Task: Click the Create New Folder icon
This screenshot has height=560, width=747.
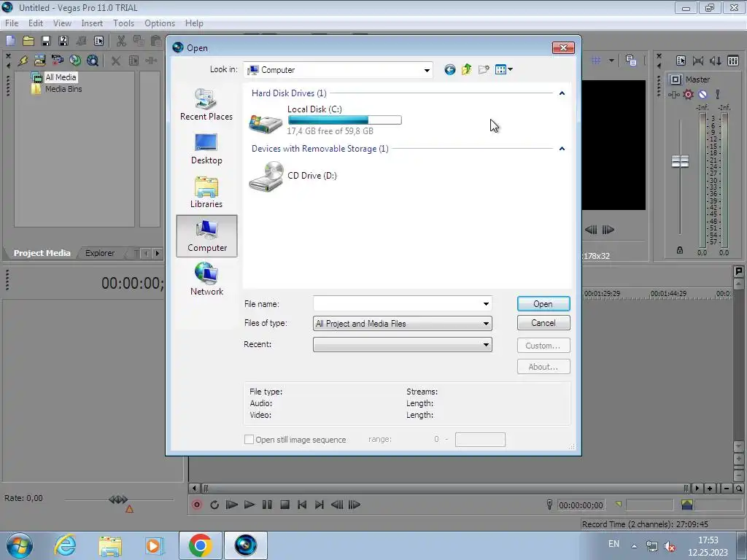Action: click(484, 69)
